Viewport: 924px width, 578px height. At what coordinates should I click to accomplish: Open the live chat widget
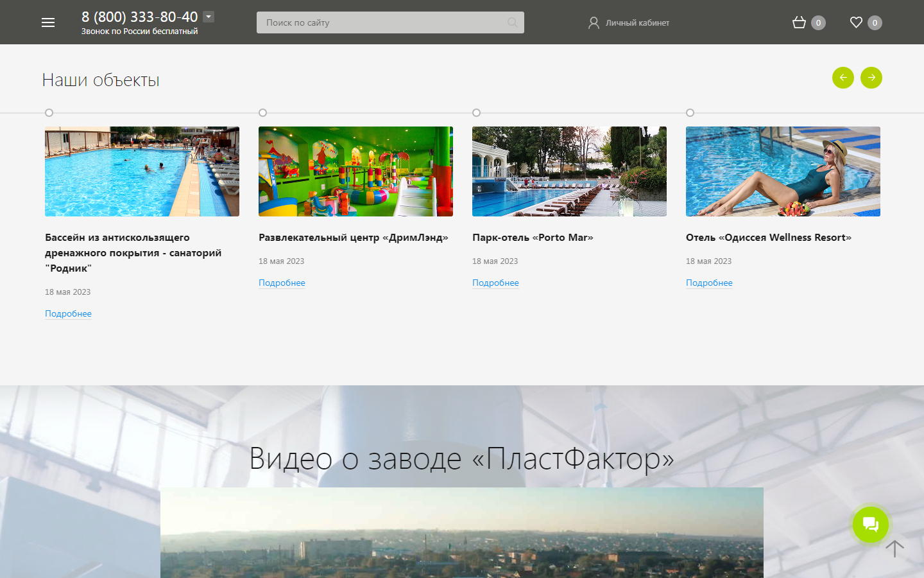(x=870, y=525)
